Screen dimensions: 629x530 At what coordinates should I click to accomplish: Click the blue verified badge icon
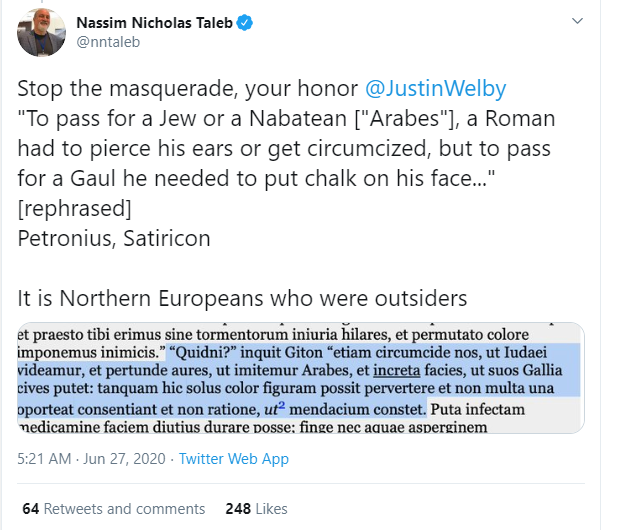(258, 24)
